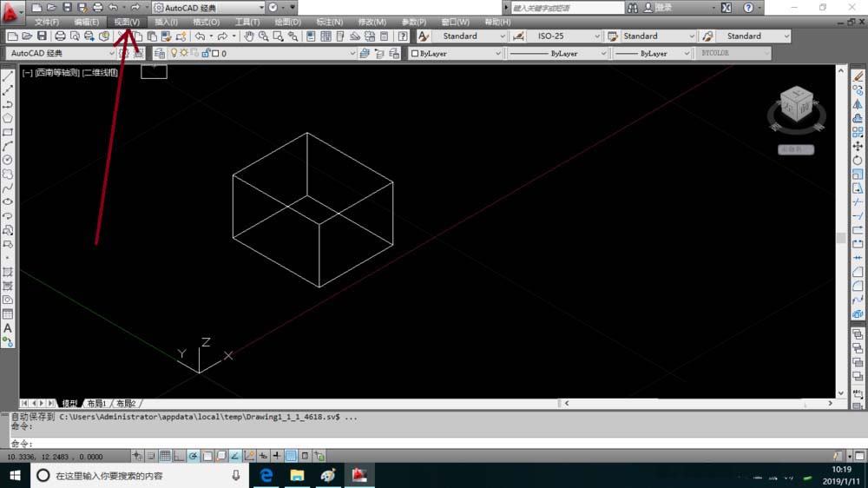
Task: Select the Move tool in modify toolbar
Action: (858, 146)
